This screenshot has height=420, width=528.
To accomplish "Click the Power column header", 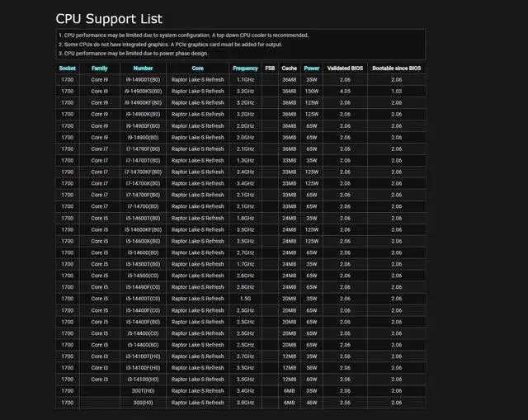I will pos(312,68).
